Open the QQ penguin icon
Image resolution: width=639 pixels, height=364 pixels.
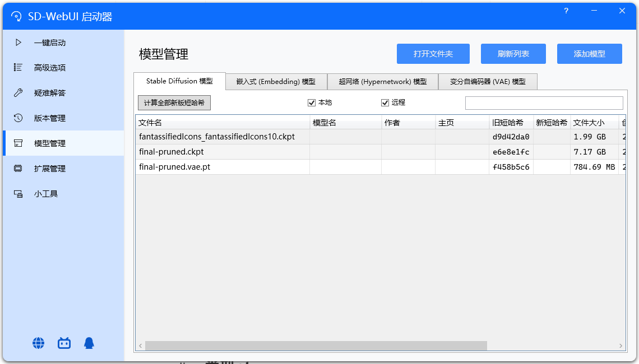[89, 343]
